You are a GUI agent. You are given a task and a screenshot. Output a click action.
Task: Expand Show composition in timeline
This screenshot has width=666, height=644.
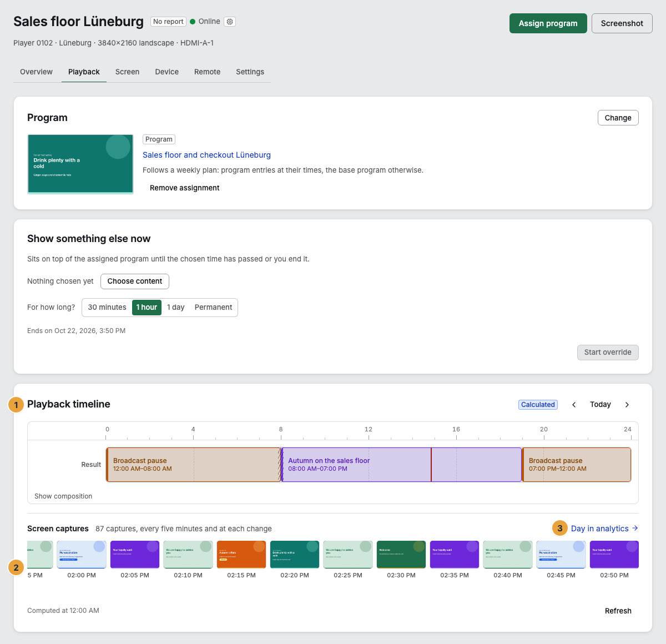(x=63, y=496)
